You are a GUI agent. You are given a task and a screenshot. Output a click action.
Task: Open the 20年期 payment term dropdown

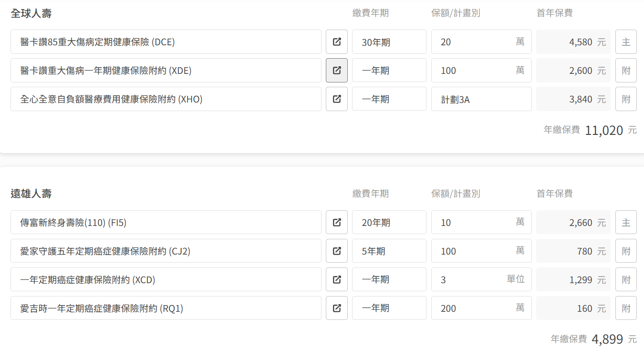[x=389, y=223]
